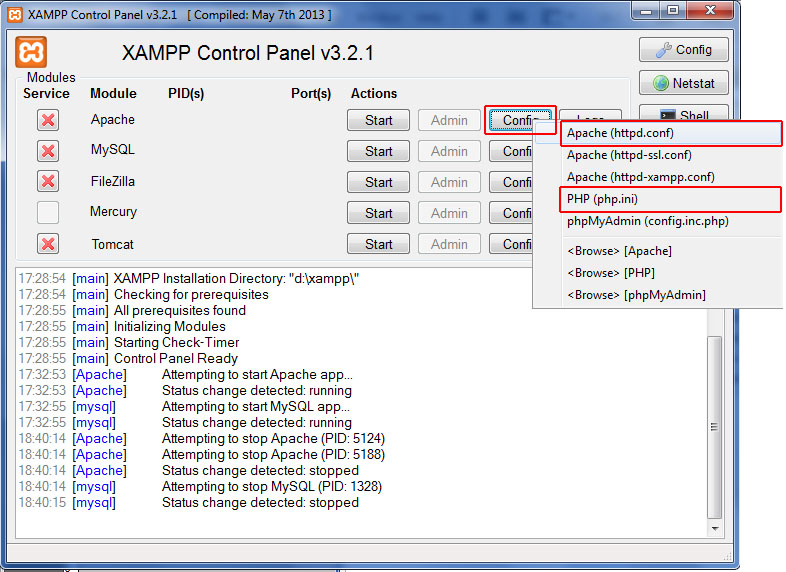Toggle Apache service install checkbox
The image size is (786, 572).
coord(48,120)
